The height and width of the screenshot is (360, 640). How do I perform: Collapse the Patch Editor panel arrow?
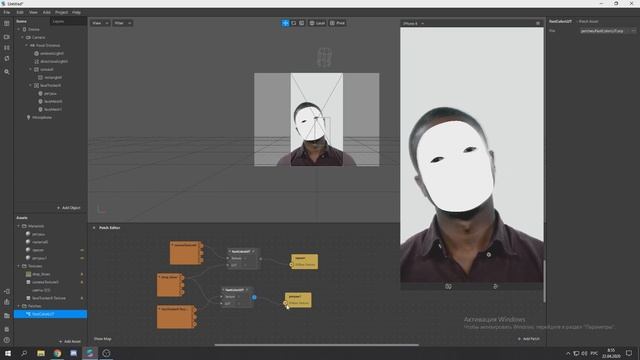pos(94,228)
